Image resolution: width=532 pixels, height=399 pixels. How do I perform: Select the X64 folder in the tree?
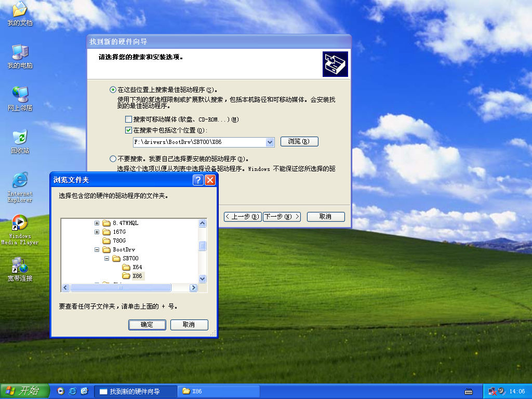pos(137,267)
